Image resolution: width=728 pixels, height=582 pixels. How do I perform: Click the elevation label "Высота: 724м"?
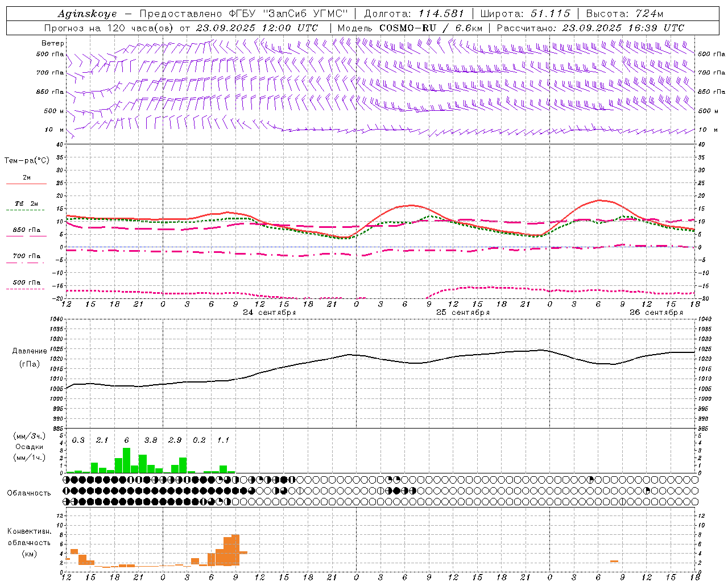624,14
